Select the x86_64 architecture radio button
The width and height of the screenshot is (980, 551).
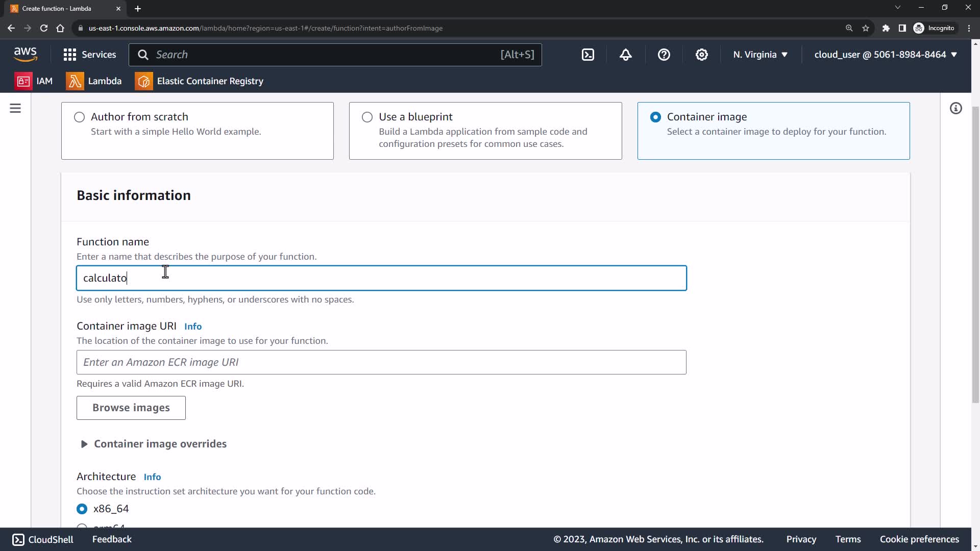tap(82, 509)
